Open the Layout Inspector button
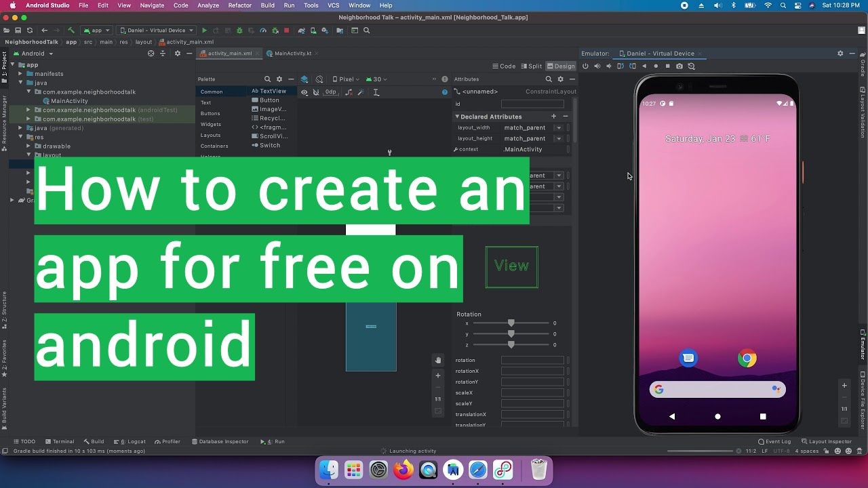 [x=826, y=441]
